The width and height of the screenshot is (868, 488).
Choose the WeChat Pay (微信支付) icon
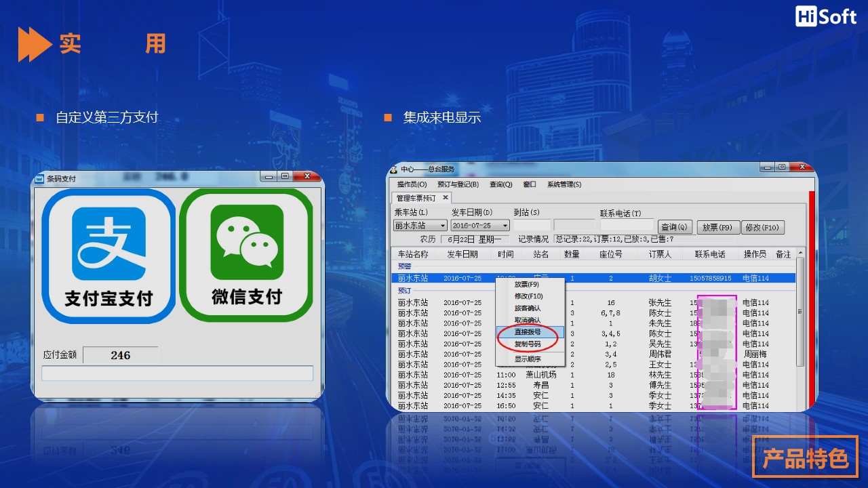pos(246,255)
